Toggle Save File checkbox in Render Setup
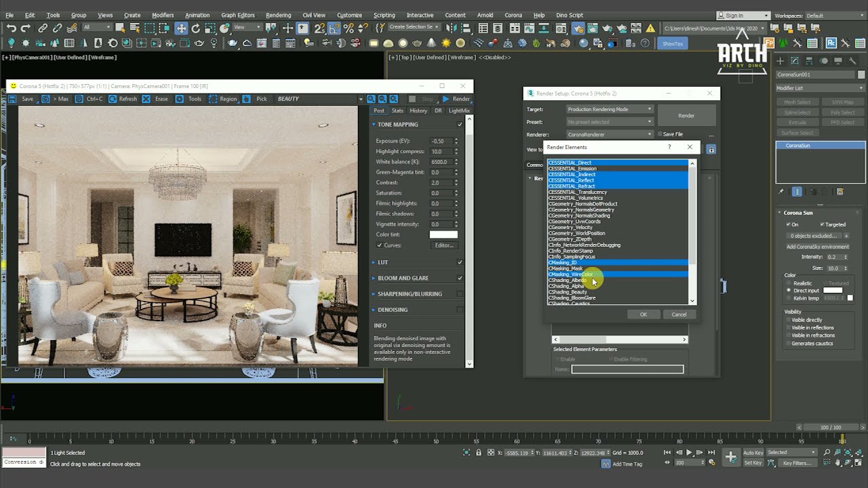This screenshot has width=868, height=488. point(659,134)
